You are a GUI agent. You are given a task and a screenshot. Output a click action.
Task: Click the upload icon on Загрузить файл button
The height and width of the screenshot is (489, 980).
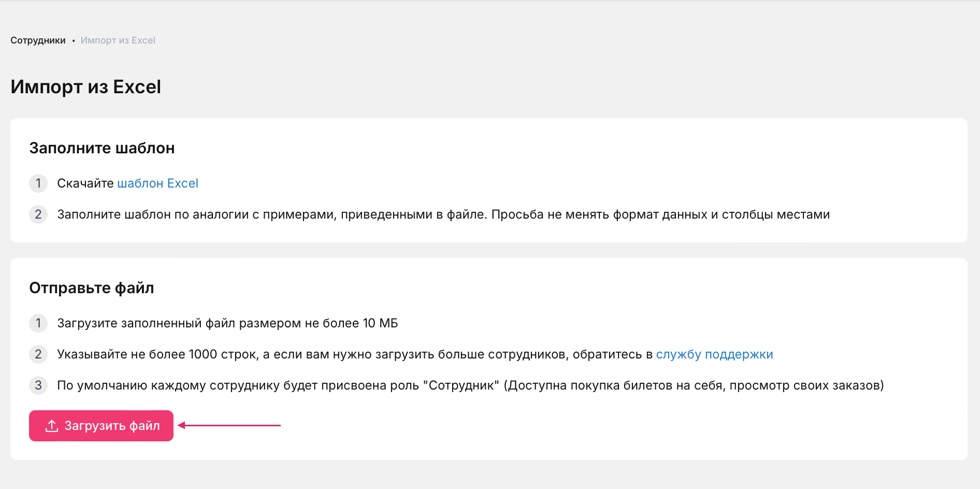point(52,426)
